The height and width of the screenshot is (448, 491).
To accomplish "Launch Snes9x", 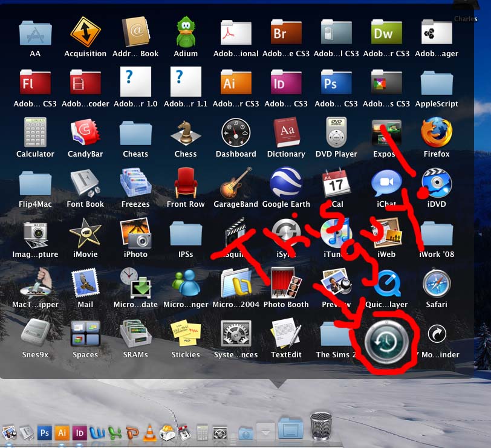I will pos(35,333).
